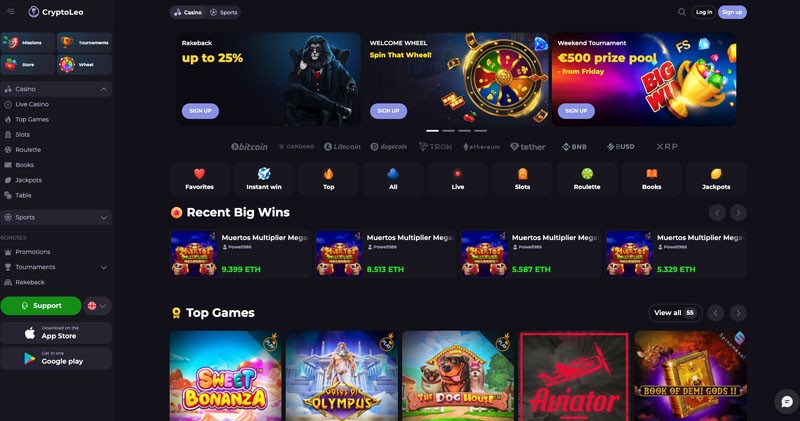Viewport: 800px width, 421px height.
Task: Click the search magnifier icon
Action: 682,12
